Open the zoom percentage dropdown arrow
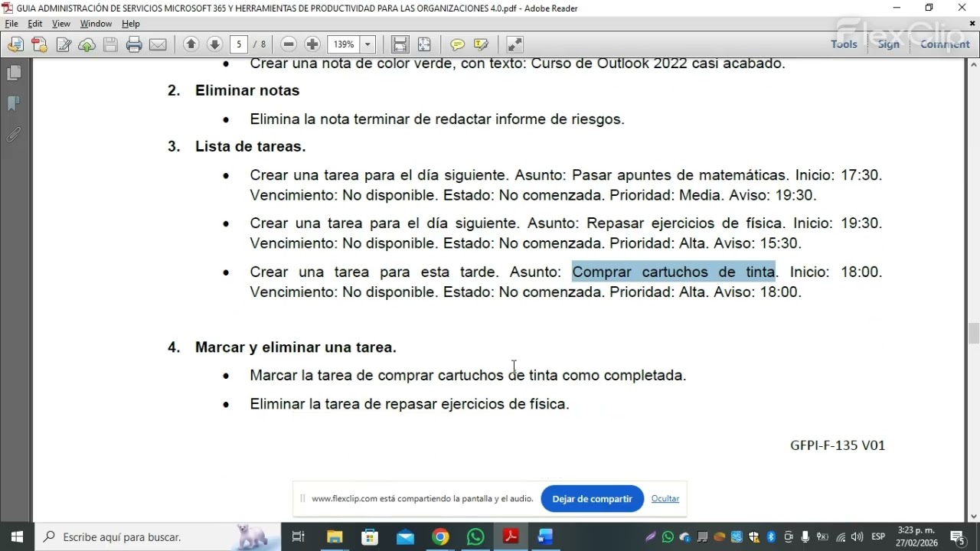980x551 pixels. [x=367, y=44]
